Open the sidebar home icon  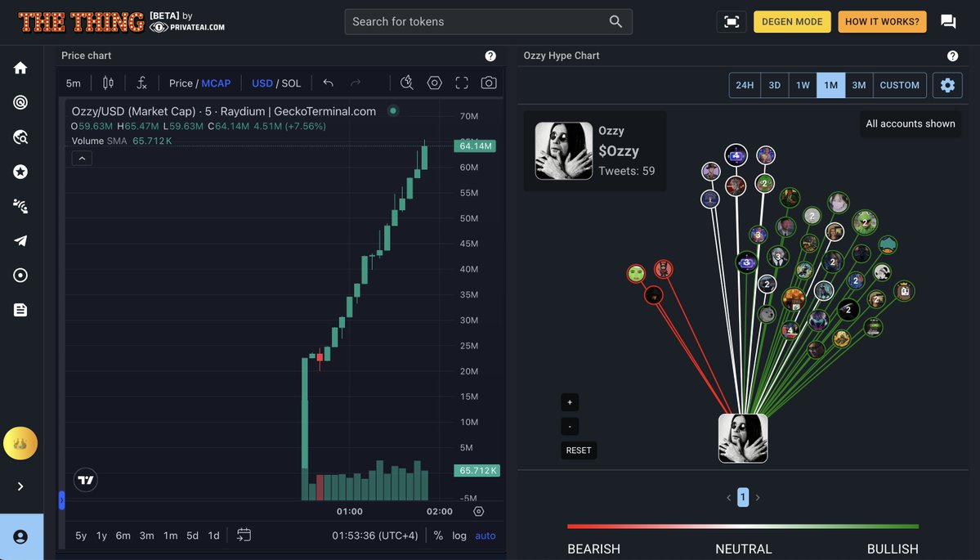(x=20, y=68)
